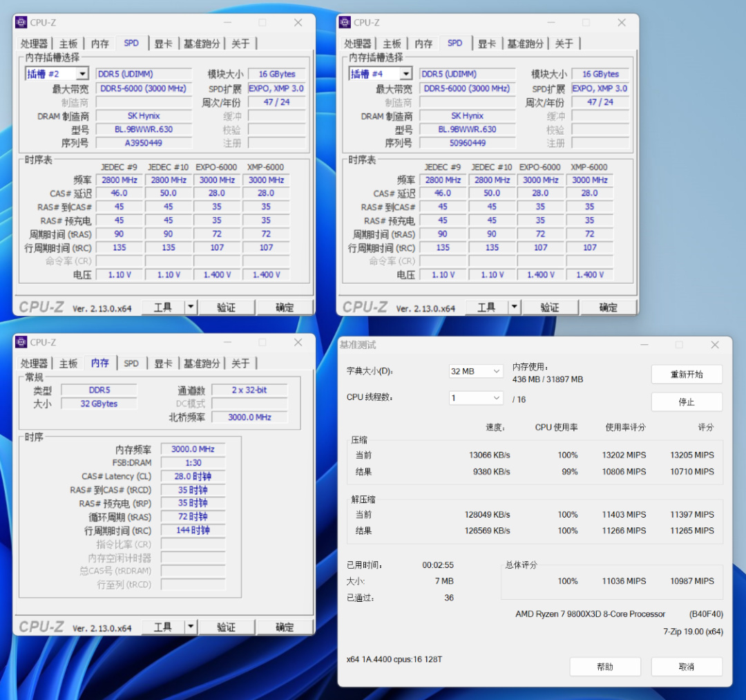Click 帮助 button in benchmark window
The image size is (746, 700).
[605, 667]
